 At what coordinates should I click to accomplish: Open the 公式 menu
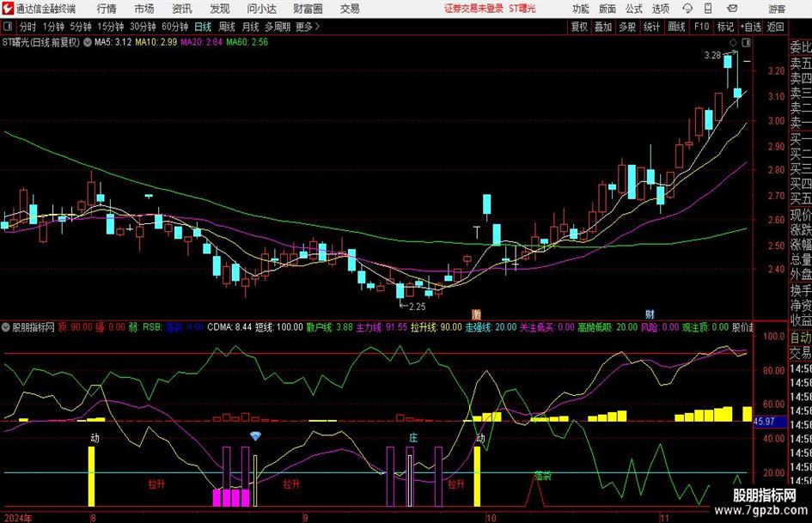tap(634, 9)
